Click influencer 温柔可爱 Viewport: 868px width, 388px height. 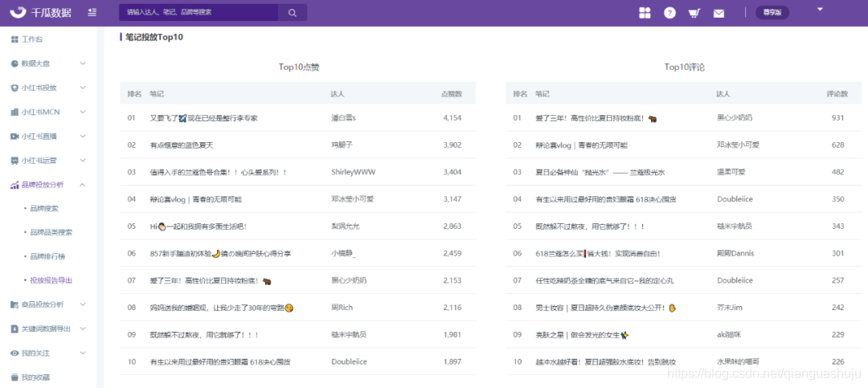[731, 172]
